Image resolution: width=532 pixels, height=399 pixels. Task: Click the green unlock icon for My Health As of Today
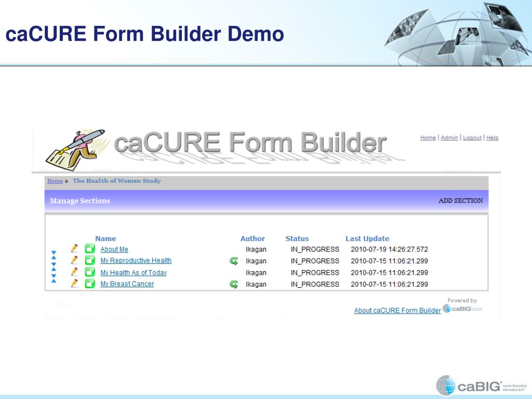(x=90, y=272)
